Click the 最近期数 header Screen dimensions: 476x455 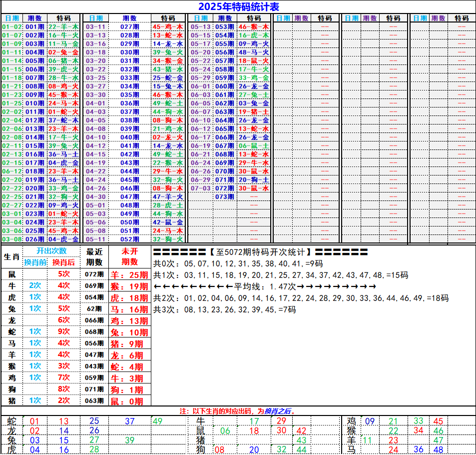tap(94, 256)
